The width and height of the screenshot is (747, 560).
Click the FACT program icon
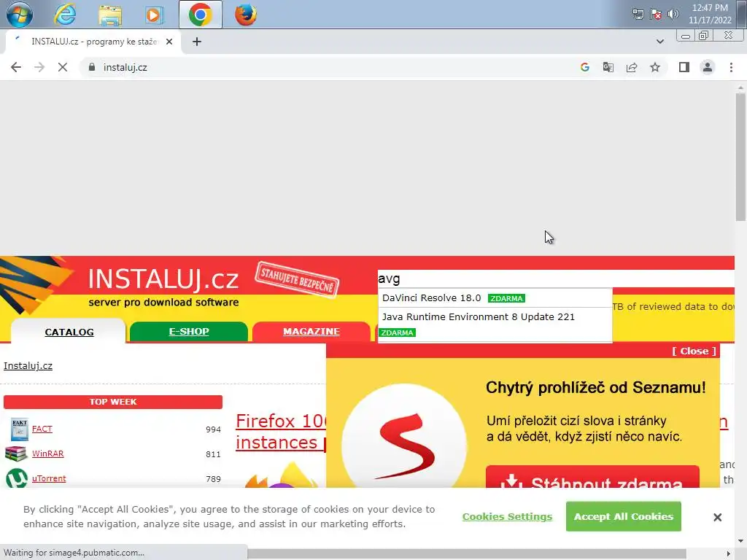[20, 429]
